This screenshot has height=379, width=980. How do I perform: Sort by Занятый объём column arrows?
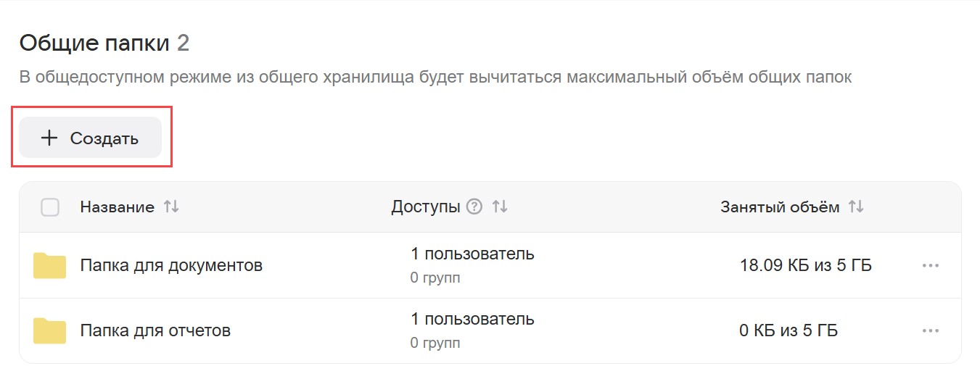point(857,207)
